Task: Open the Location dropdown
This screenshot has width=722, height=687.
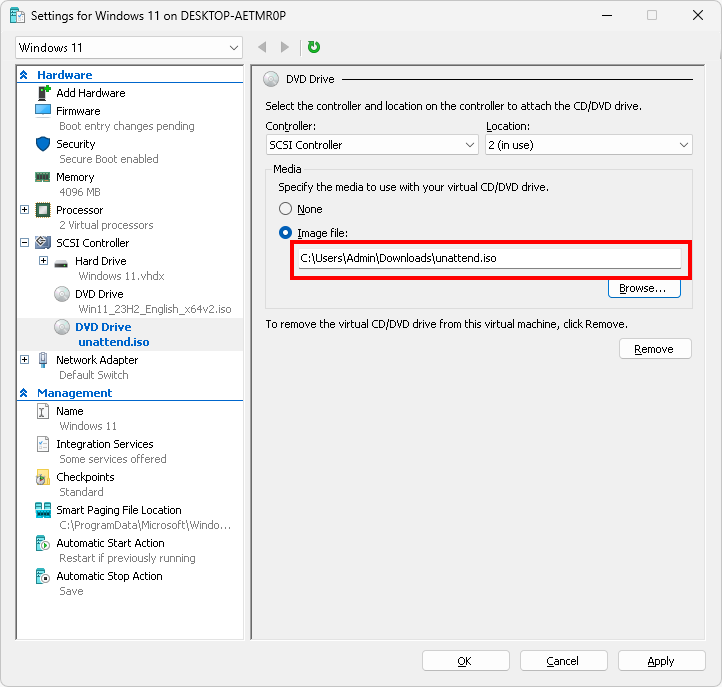Action: [588, 145]
